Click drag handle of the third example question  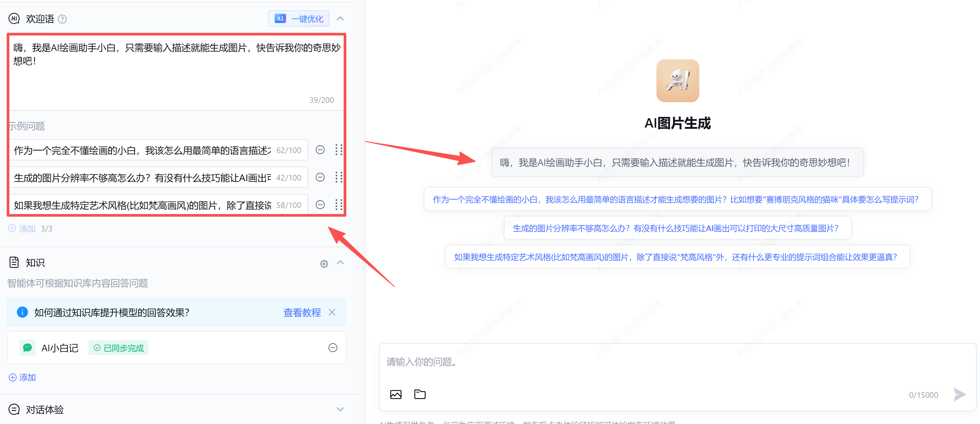click(x=339, y=205)
